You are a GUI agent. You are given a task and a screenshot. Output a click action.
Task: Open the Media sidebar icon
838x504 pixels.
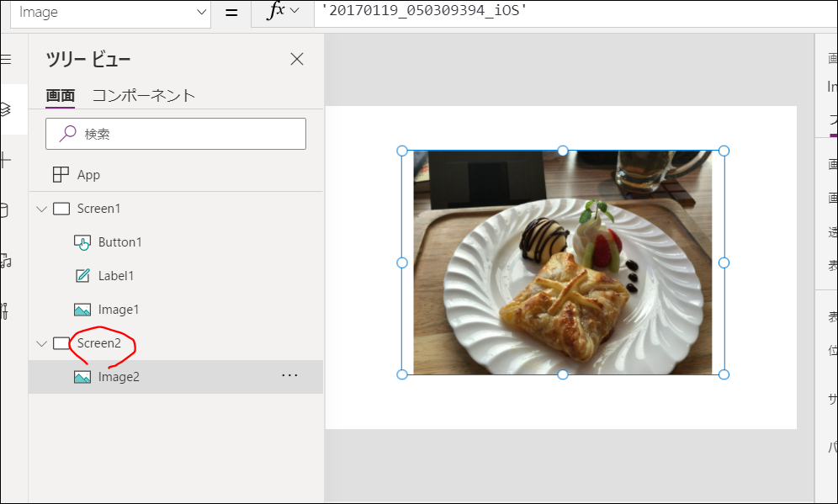(5, 260)
